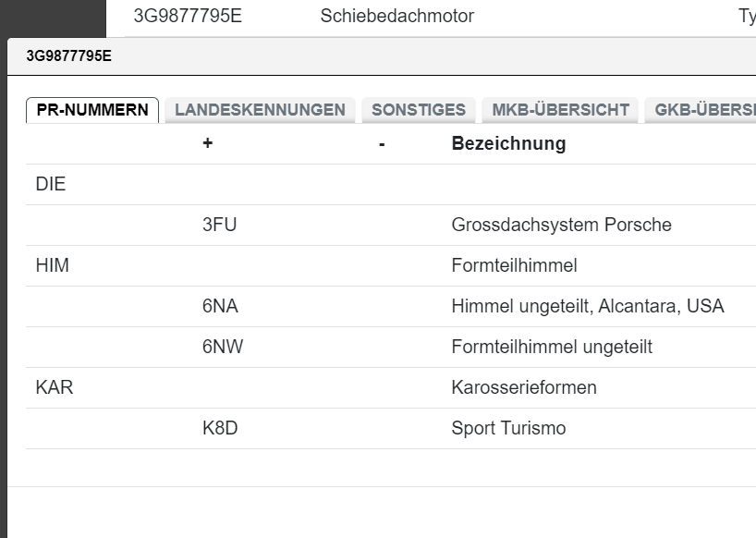
Task: Select PR code 3FU Grossdachsystem Porsche
Action: [370, 225]
